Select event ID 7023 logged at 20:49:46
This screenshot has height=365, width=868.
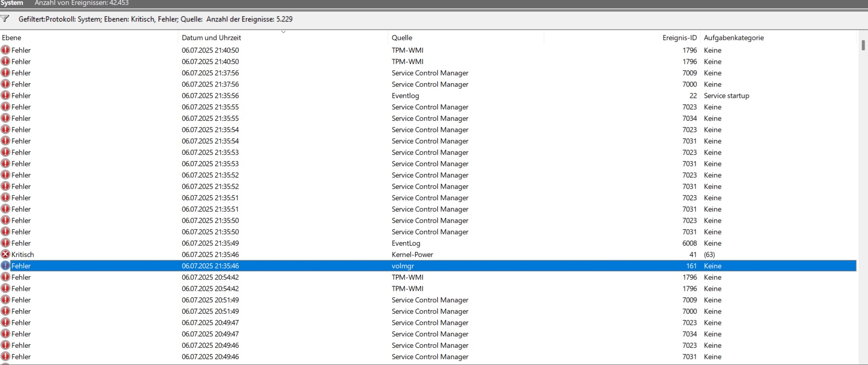click(690, 345)
